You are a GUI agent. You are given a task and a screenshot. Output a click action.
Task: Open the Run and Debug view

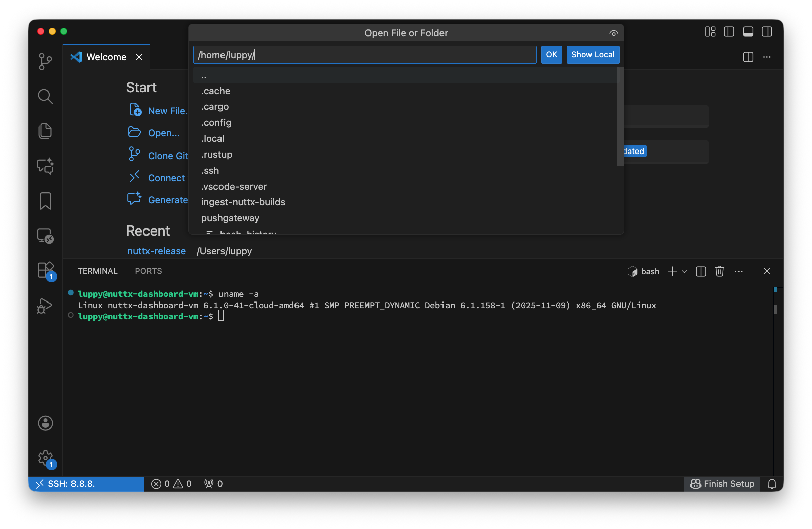coord(45,306)
